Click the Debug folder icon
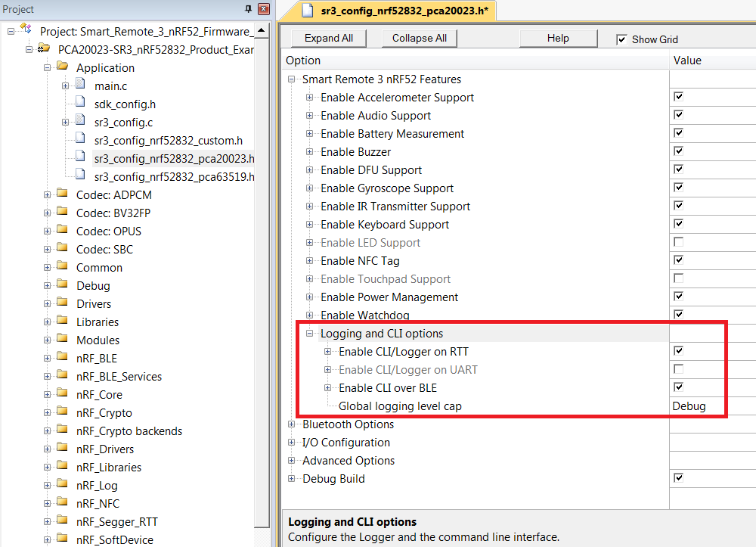756x547 pixels. pos(62,284)
